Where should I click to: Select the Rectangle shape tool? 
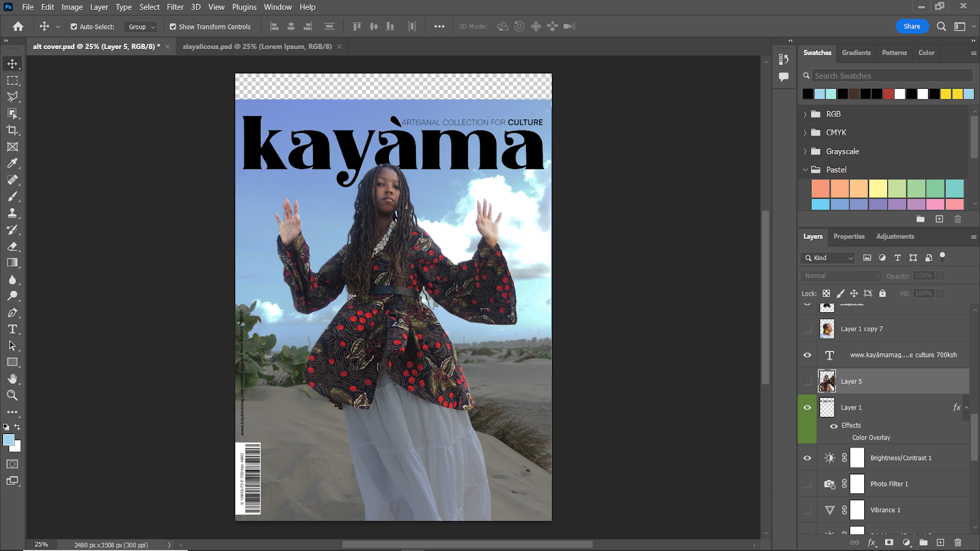12,362
